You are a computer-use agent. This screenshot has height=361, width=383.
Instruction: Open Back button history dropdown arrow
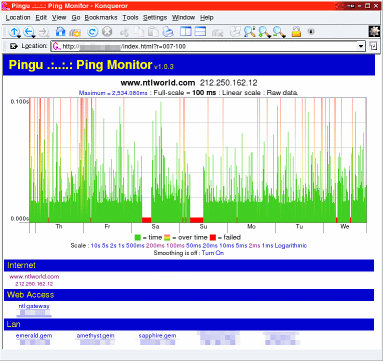pyautogui.click(x=33, y=36)
